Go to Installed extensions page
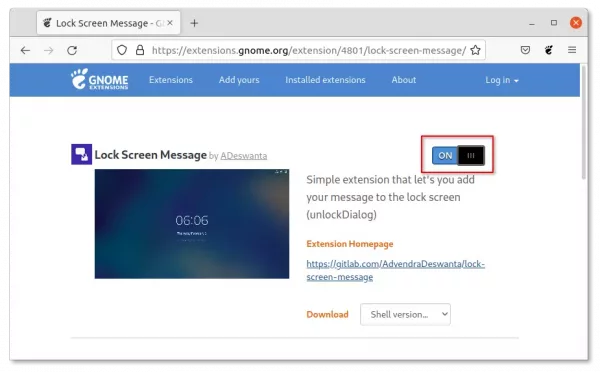600x372 pixels. tap(325, 80)
